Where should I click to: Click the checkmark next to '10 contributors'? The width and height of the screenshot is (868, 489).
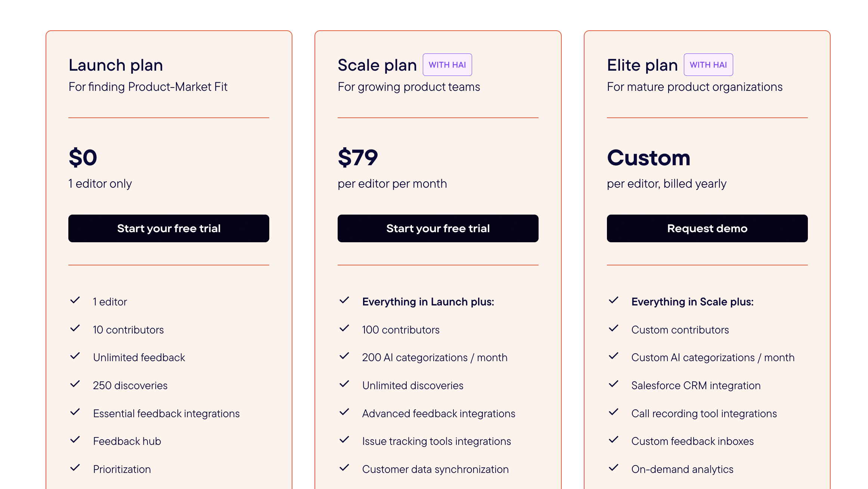pos(76,329)
